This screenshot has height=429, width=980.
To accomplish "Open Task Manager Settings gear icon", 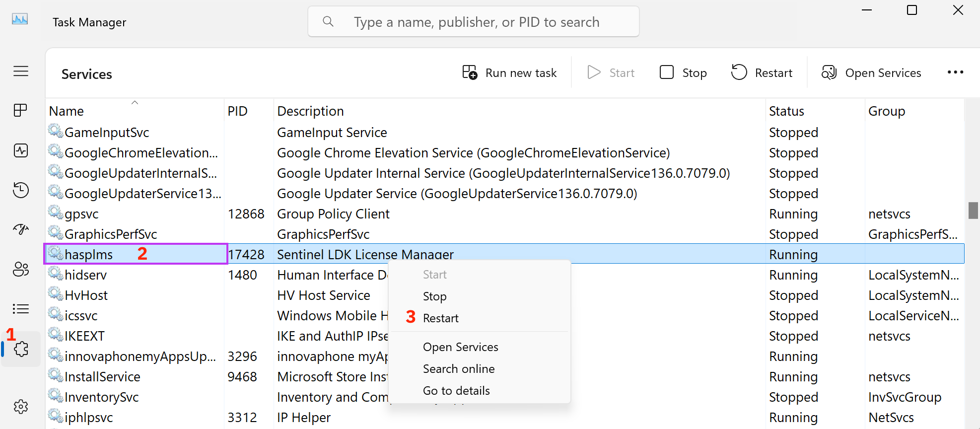I will 20,407.
